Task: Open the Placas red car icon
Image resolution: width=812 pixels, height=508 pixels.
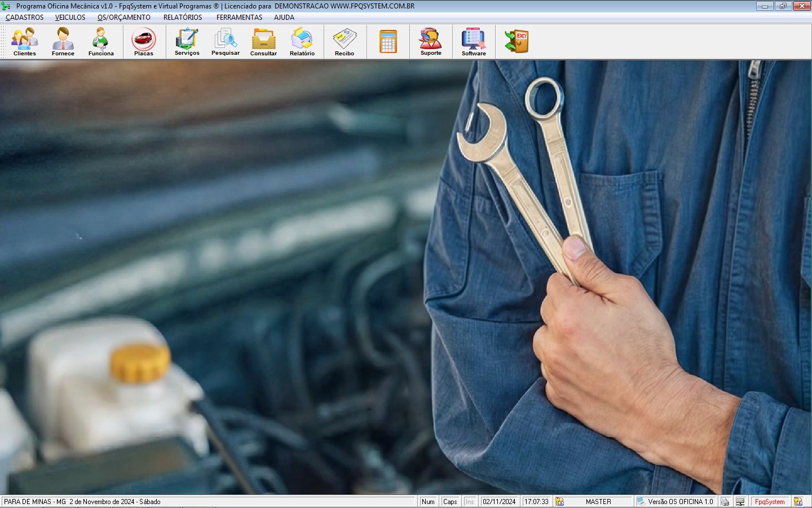Action: tap(144, 42)
